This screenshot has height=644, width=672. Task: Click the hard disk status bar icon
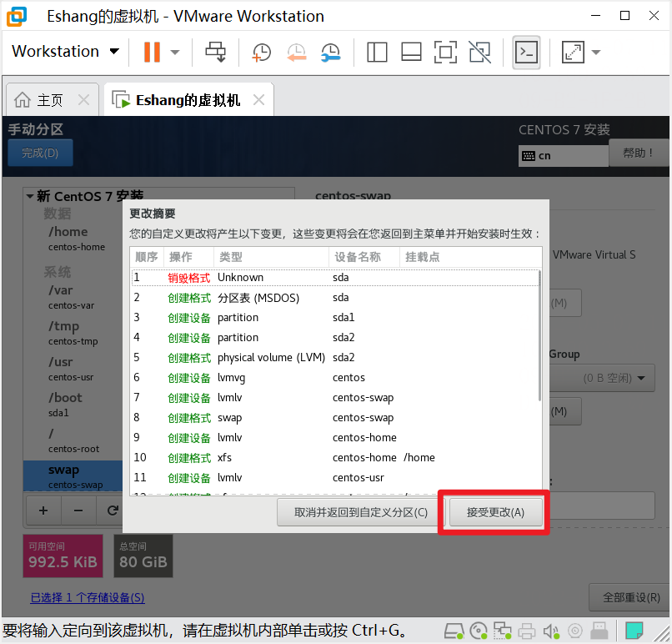click(454, 631)
